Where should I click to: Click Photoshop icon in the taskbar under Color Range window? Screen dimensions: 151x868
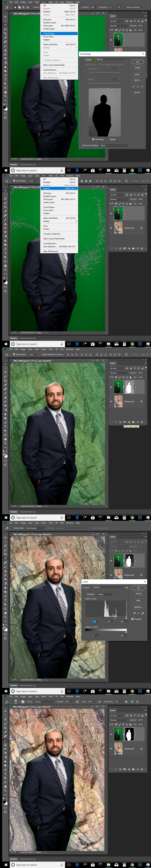click(140, 171)
